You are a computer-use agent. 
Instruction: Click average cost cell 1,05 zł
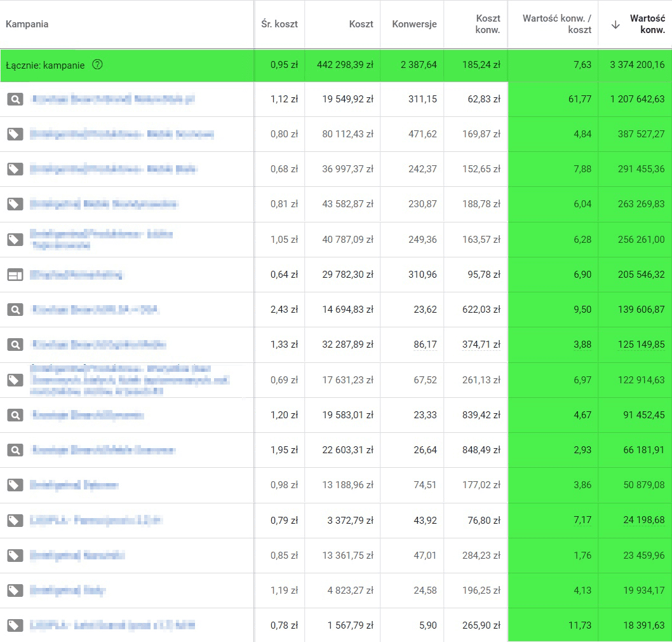(284, 239)
